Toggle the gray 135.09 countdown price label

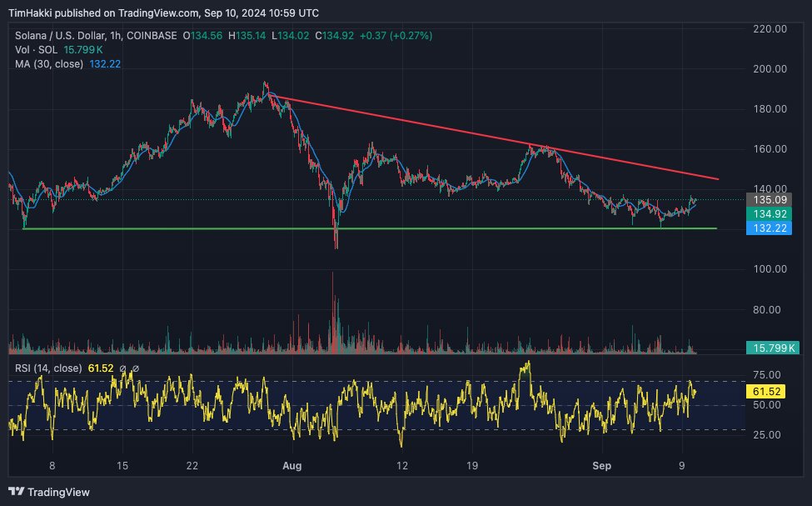tap(768, 200)
